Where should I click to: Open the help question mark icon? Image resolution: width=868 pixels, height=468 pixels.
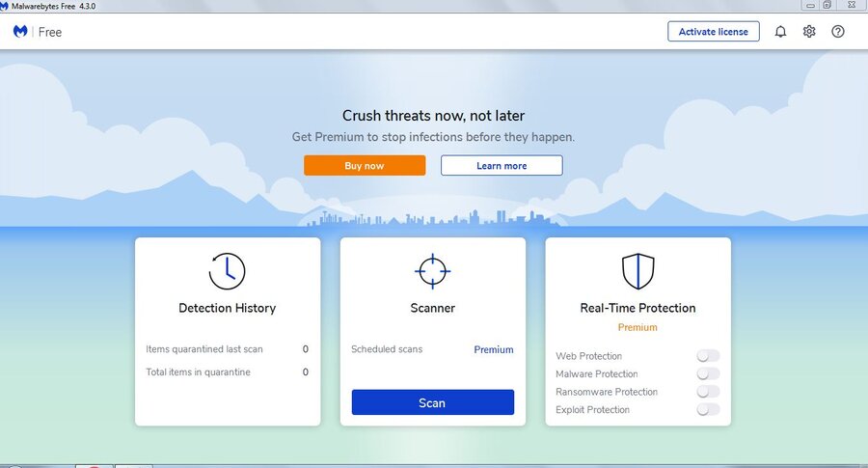click(x=837, y=32)
